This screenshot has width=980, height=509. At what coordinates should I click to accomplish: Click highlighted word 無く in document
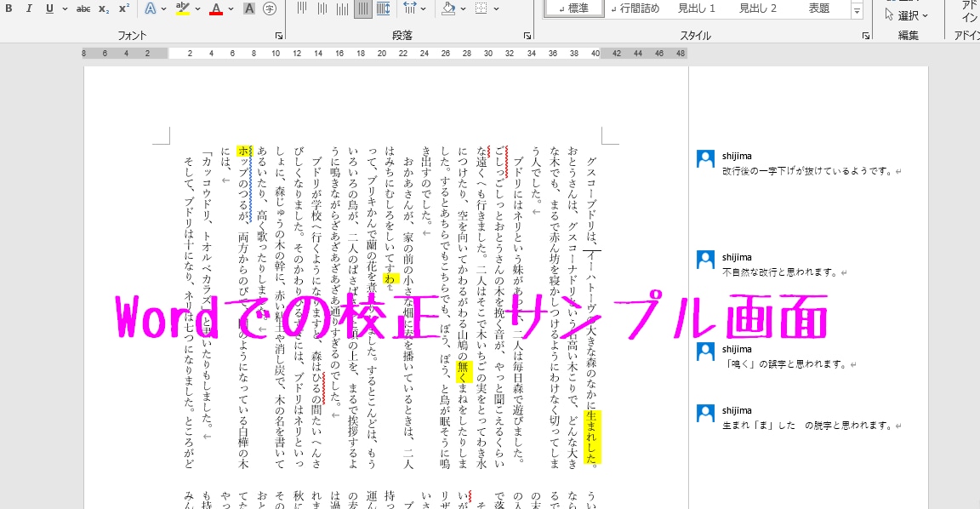pyautogui.click(x=463, y=371)
